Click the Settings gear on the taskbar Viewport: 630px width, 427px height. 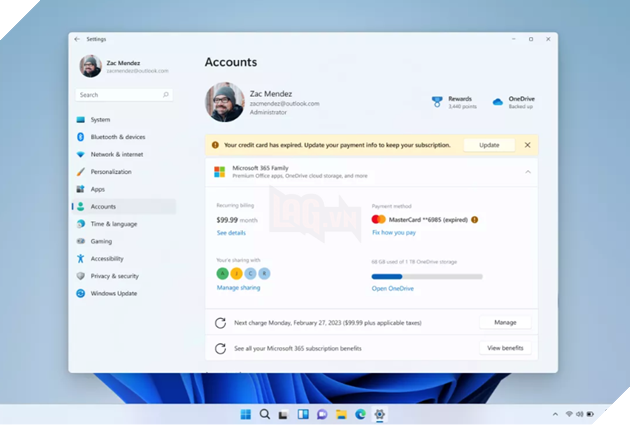point(380,414)
